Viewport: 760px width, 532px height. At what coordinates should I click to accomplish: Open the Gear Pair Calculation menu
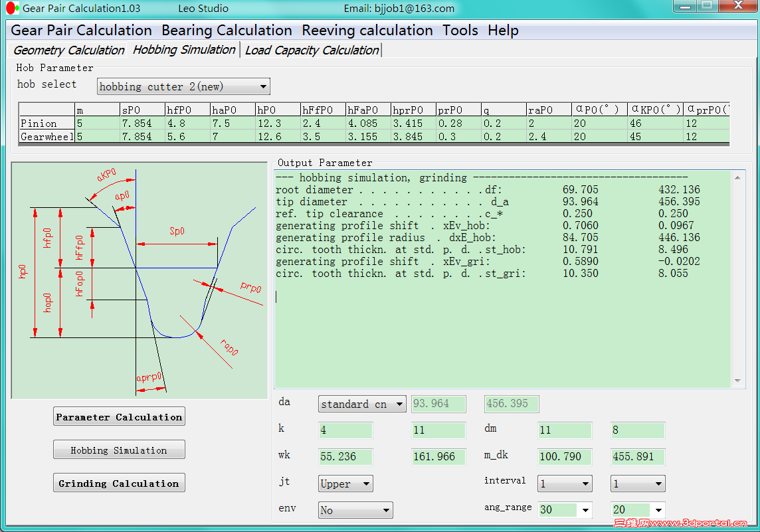[x=82, y=30]
